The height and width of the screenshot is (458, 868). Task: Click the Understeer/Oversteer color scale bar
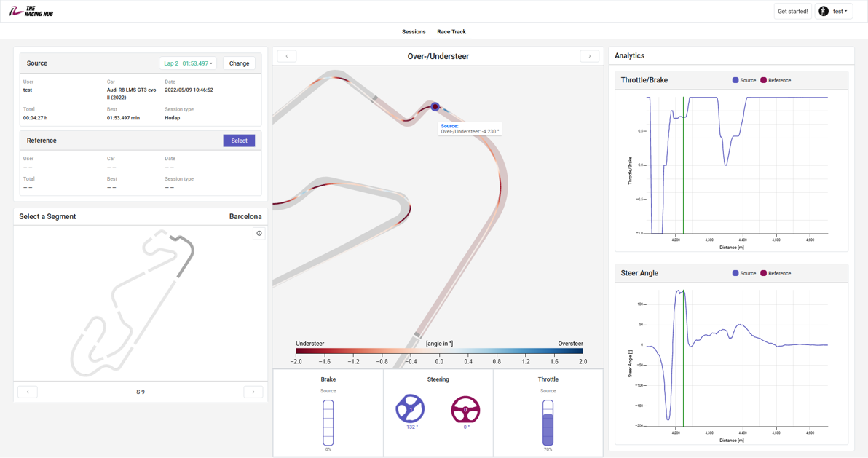click(x=439, y=352)
